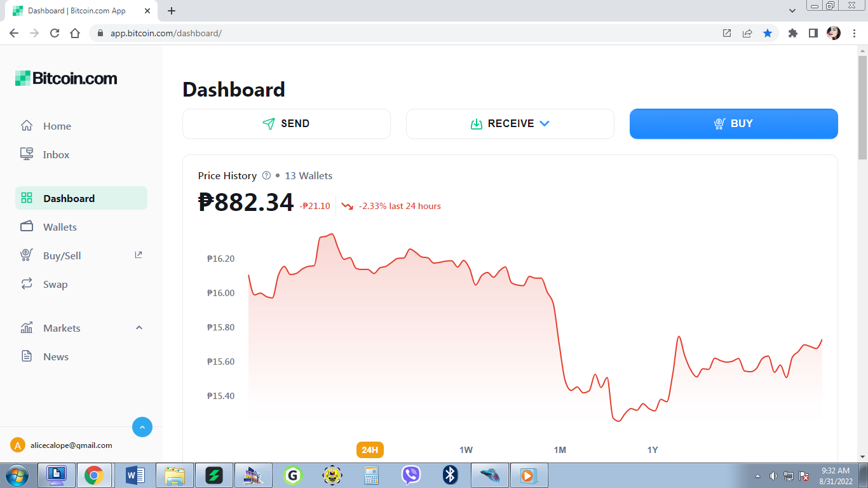868x488 pixels.
Task: Switch the chart to 1M range
Action: pos(560,450)
